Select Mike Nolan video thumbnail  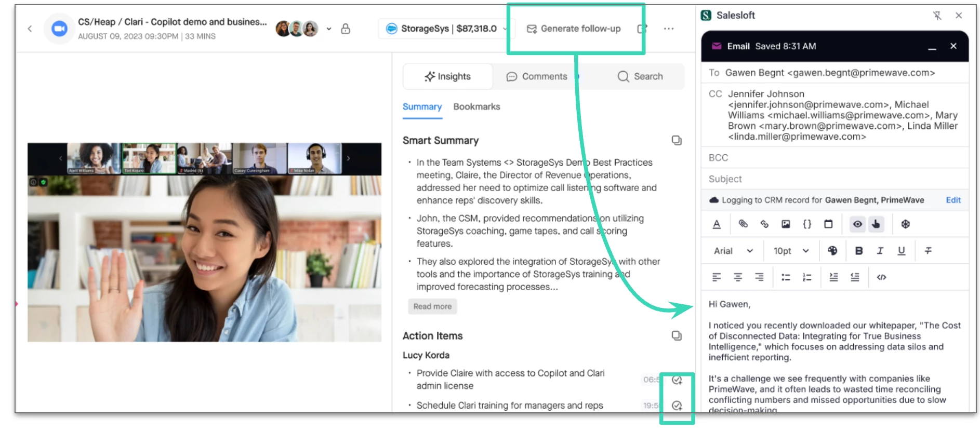[x=314, y=158]
